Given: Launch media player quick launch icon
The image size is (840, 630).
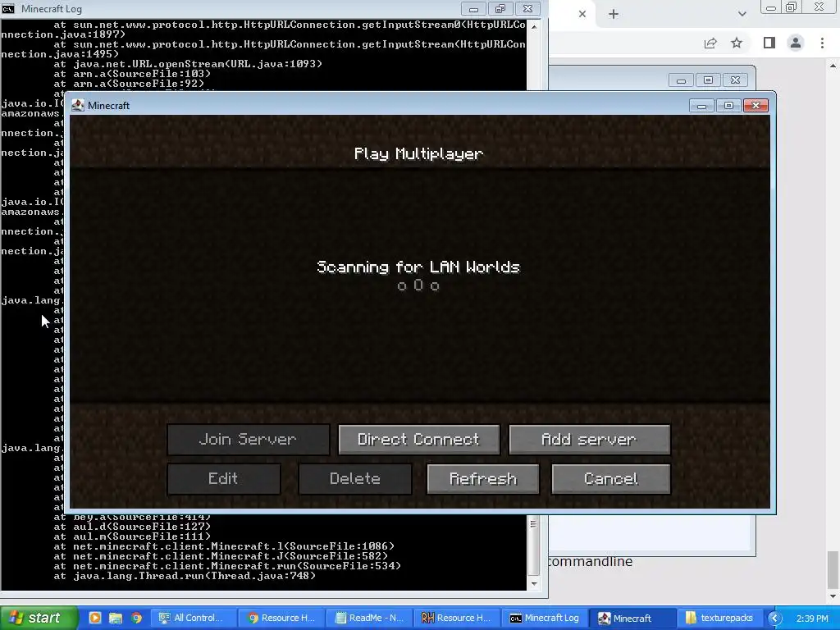Looking at the screenshot, I should (95, 618).
